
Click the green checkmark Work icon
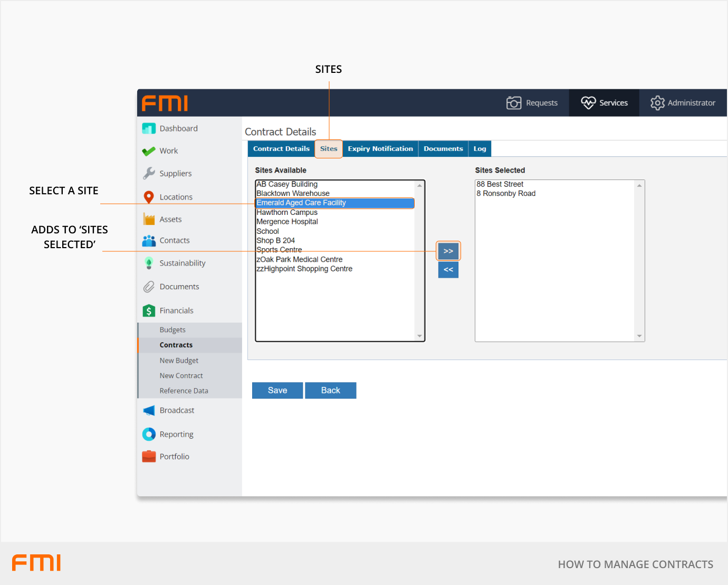[x=149, y=152]
